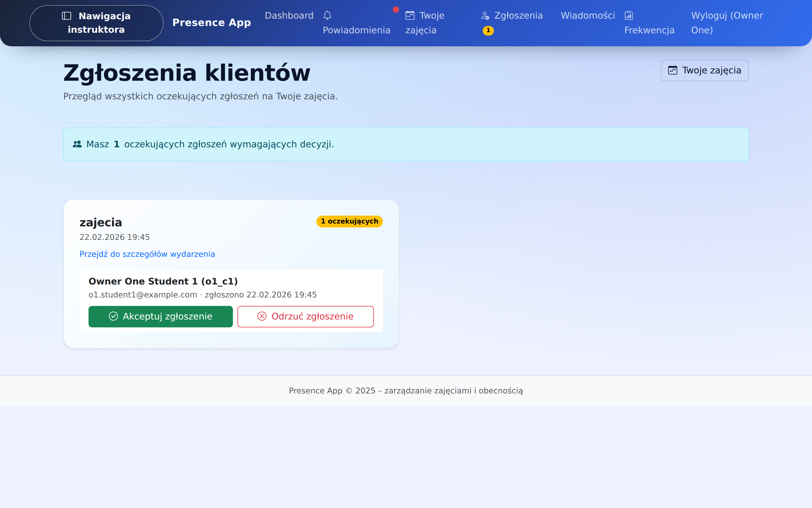812x508 pixels.
Task: Click the red unread notification dot
Action: point(396,10)
